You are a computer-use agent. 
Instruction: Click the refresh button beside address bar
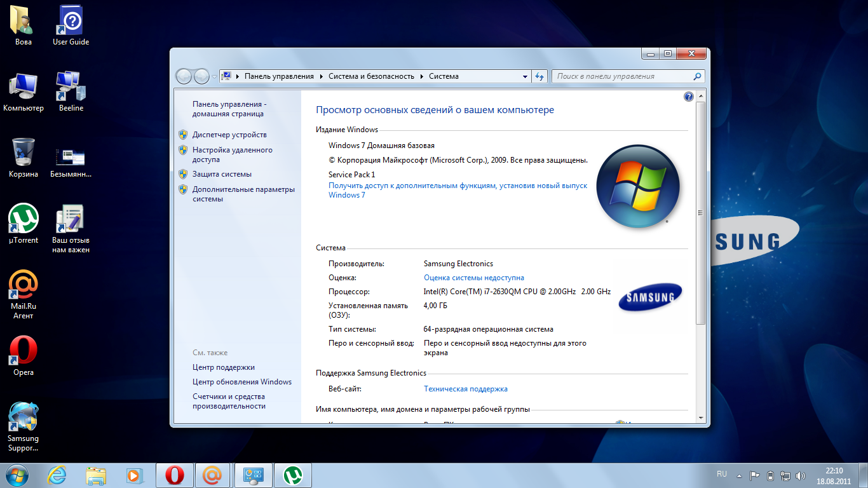point(539,76)
